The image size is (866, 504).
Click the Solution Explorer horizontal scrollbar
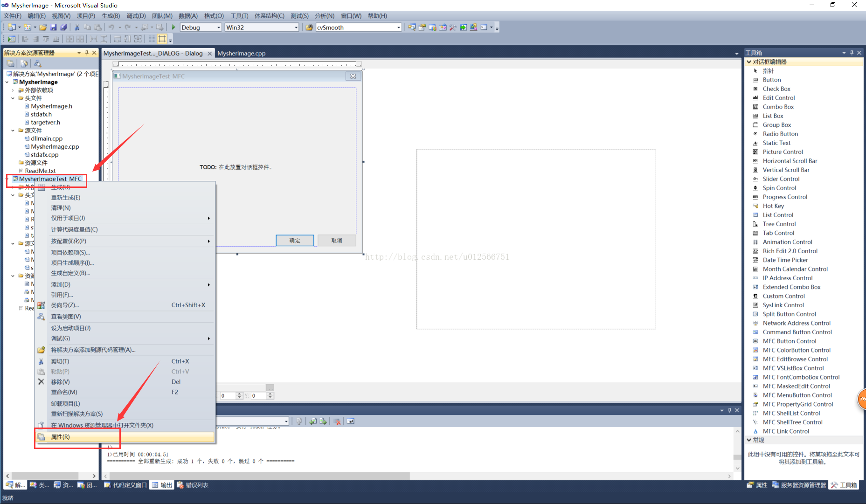pyautogui.click(x=50, y=476)
